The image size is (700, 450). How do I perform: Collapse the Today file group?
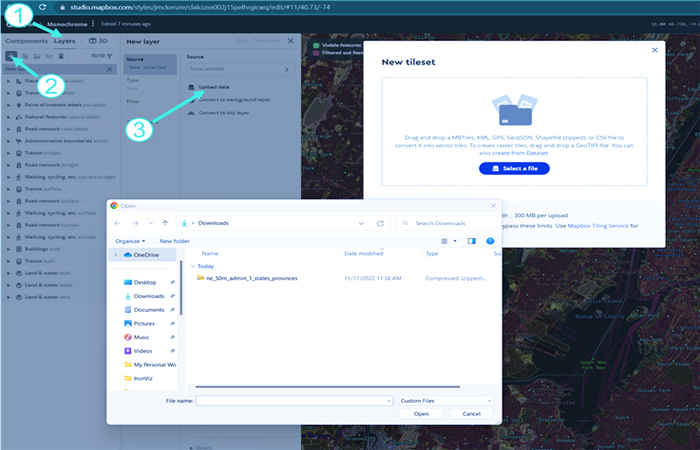click(193, 266)
